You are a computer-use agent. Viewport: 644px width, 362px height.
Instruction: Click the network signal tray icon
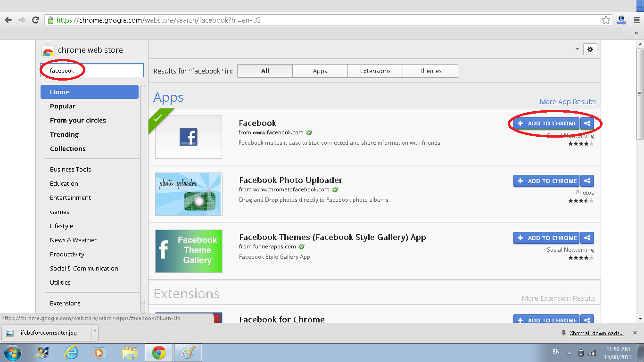(x=592, y=353)
